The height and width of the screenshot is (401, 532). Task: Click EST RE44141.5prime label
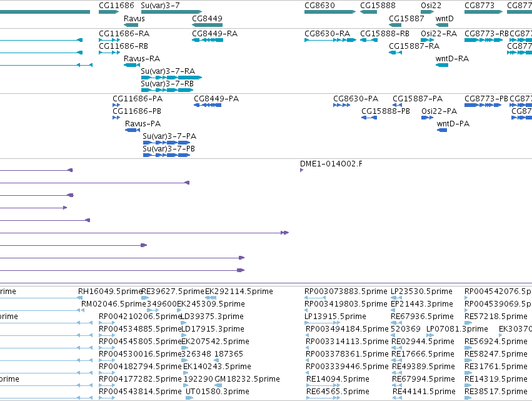pyautogui.click(x=424, y=392)
